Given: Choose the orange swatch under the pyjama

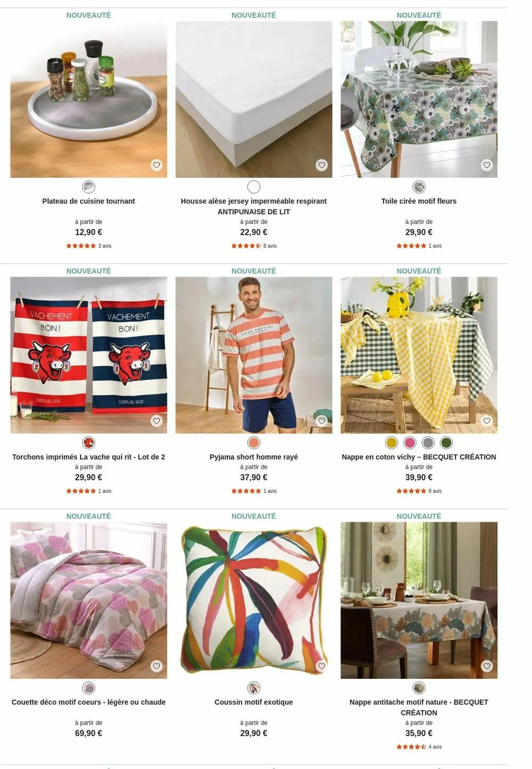Looking at the screenshot, I should [x=254, y=443].
